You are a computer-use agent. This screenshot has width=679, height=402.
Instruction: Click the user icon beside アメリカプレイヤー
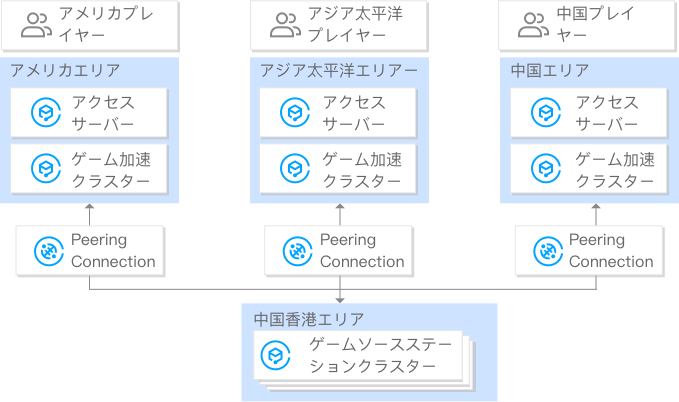(37, 25)
